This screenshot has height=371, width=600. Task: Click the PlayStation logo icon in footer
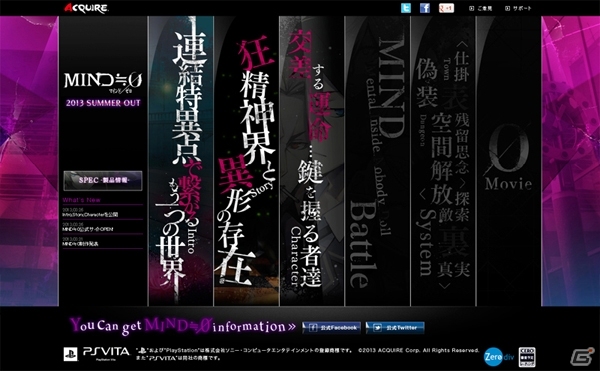(70, 354)
